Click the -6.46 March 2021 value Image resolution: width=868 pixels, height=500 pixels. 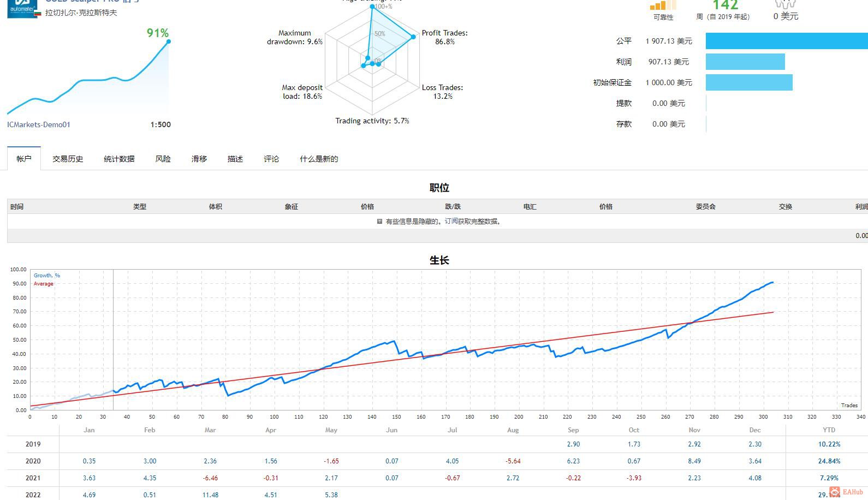tap(210, 478)
